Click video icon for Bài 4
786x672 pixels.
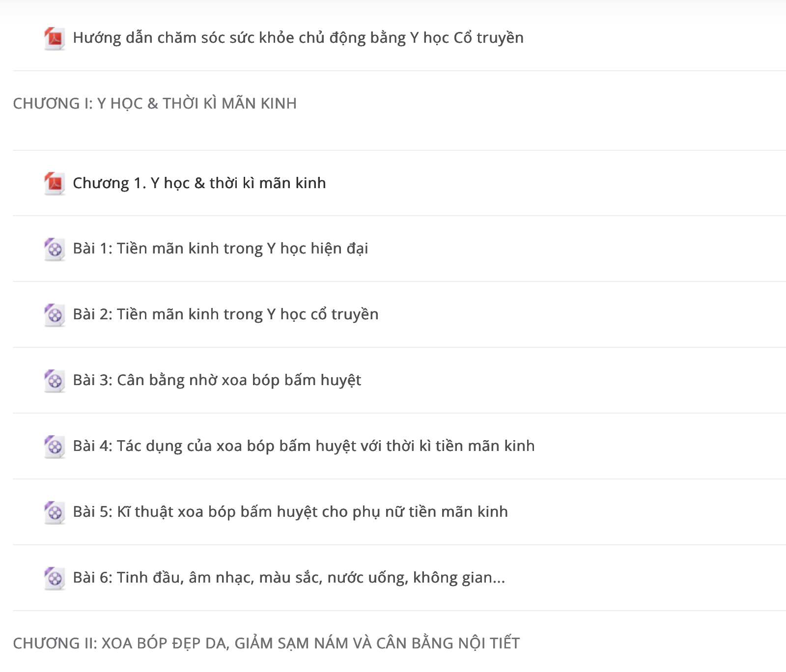point(55,447)
